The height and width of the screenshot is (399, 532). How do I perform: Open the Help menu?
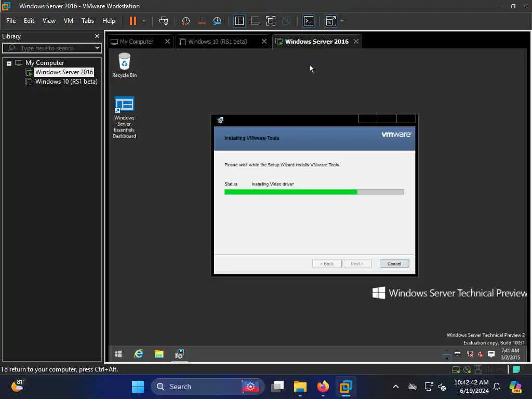click(109, 21)
